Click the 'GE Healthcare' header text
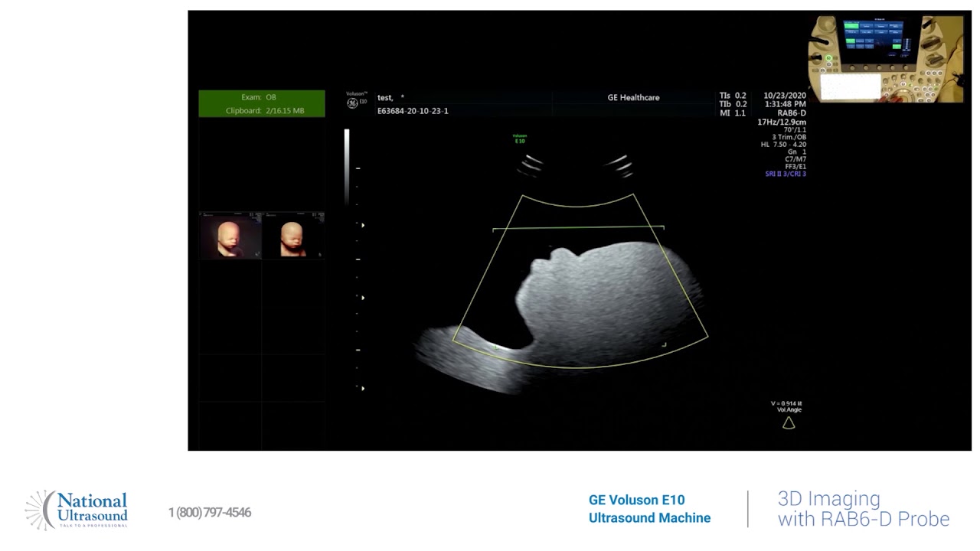The height and width of the screenshot is (551, 980). tap(633, 98)
